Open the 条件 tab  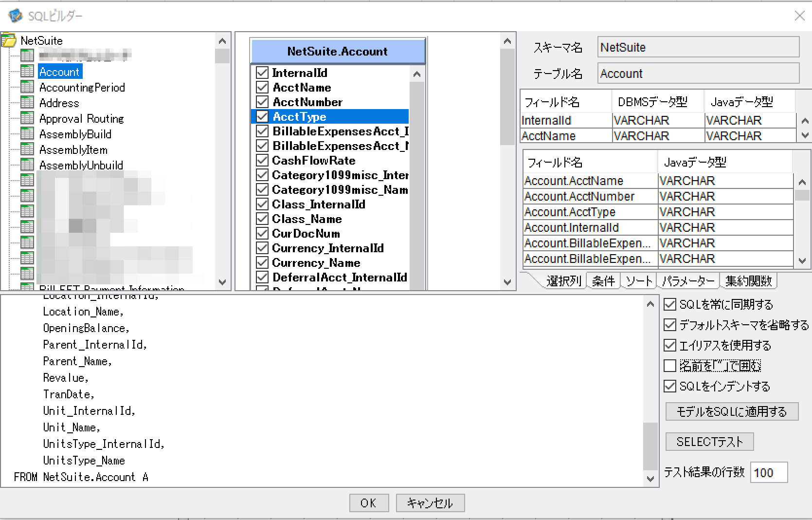603,281
